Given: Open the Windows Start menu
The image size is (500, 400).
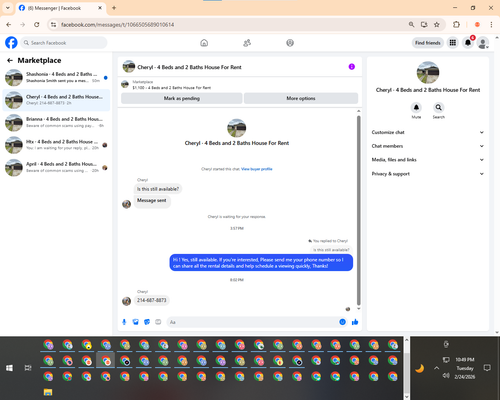Looking at the screenshot, I should point(9,368).
